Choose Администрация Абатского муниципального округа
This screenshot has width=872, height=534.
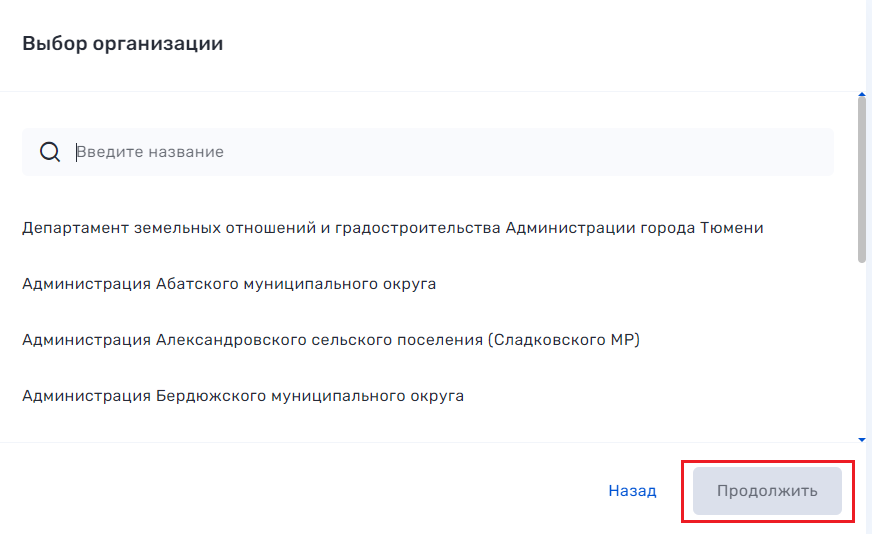pyautogui.click(x=229, y=284)
